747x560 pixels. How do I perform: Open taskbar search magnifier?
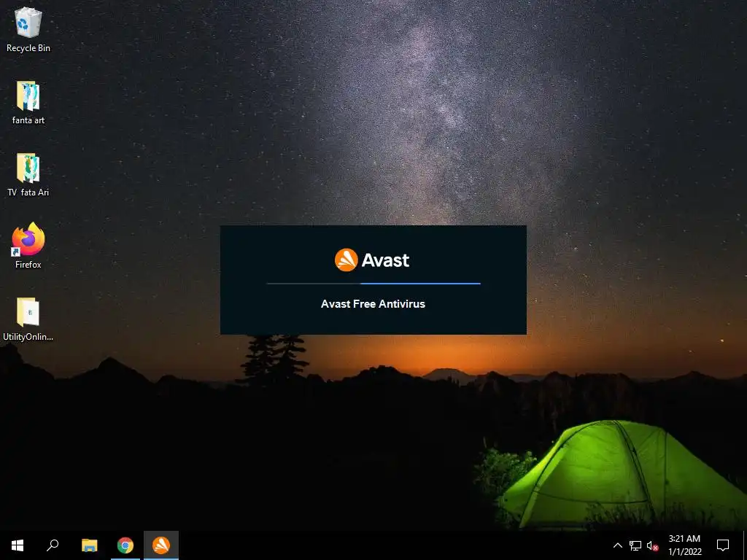pyautogui.click(x=53, y=545)
